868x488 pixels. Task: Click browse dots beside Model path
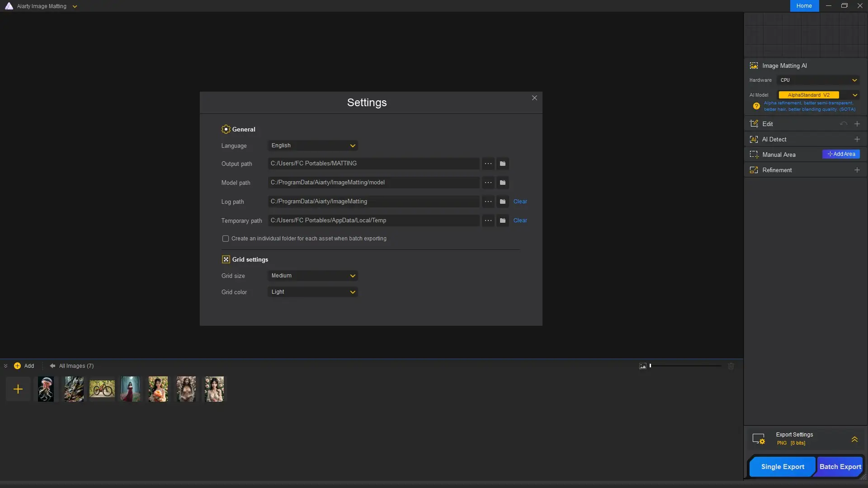coord(488,183)
